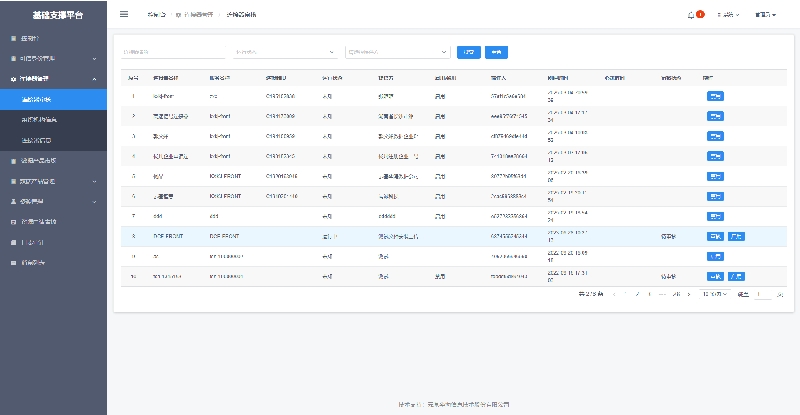Click the blue search button in the filter bar

point(468,52)
